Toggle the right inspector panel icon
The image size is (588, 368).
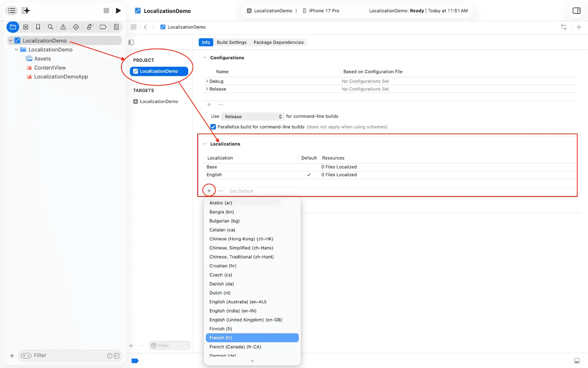[576, 11]
